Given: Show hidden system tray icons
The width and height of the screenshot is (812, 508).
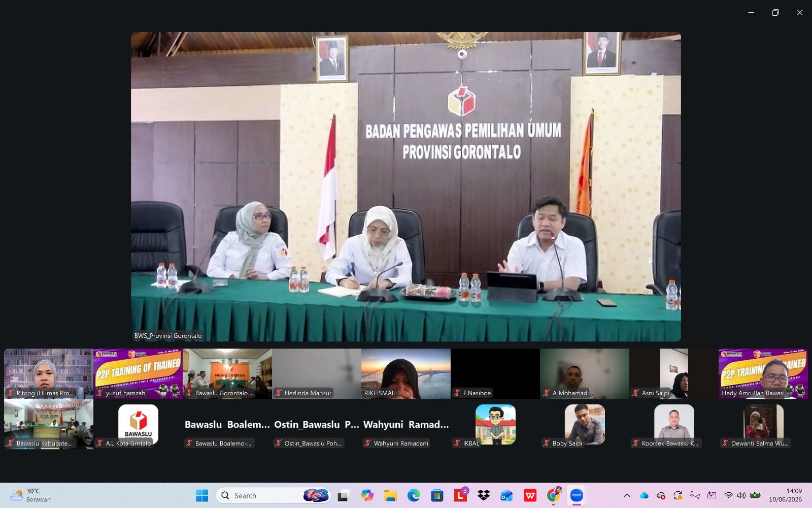Looking at the screenshot, I should [x=627, y=495].
